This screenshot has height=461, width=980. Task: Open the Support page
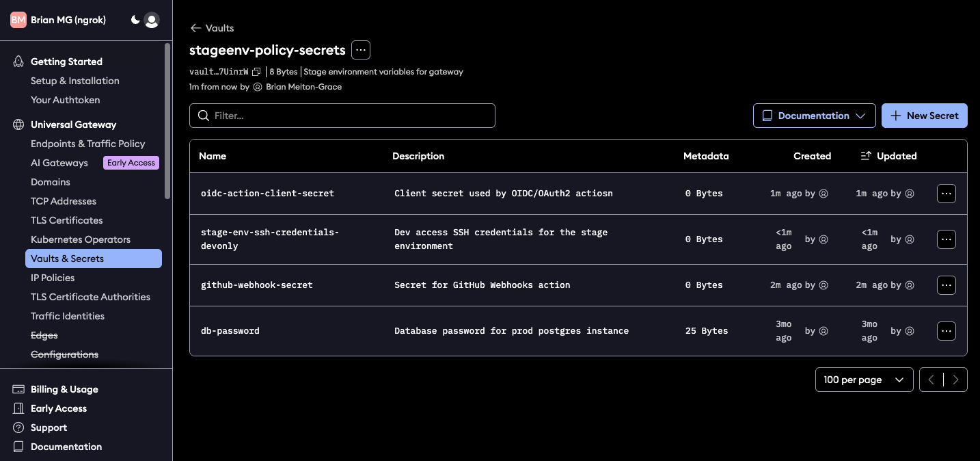tap(48, 427)
